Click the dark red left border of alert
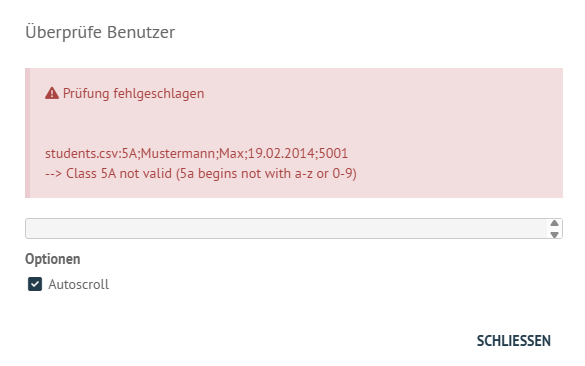This screenshot has width=585, height=366. pyautogui.click(x=28, y=133)
